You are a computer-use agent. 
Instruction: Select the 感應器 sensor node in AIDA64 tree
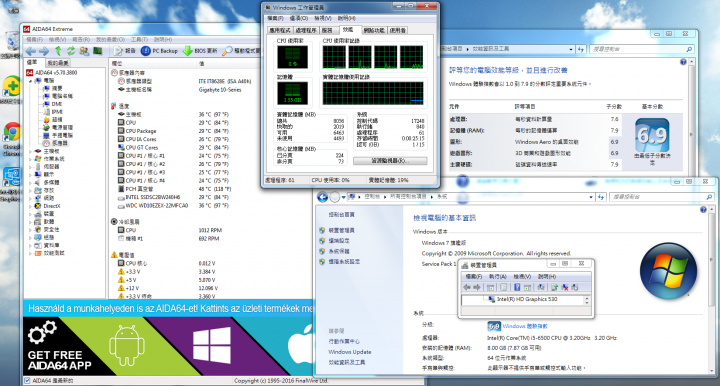55,143
